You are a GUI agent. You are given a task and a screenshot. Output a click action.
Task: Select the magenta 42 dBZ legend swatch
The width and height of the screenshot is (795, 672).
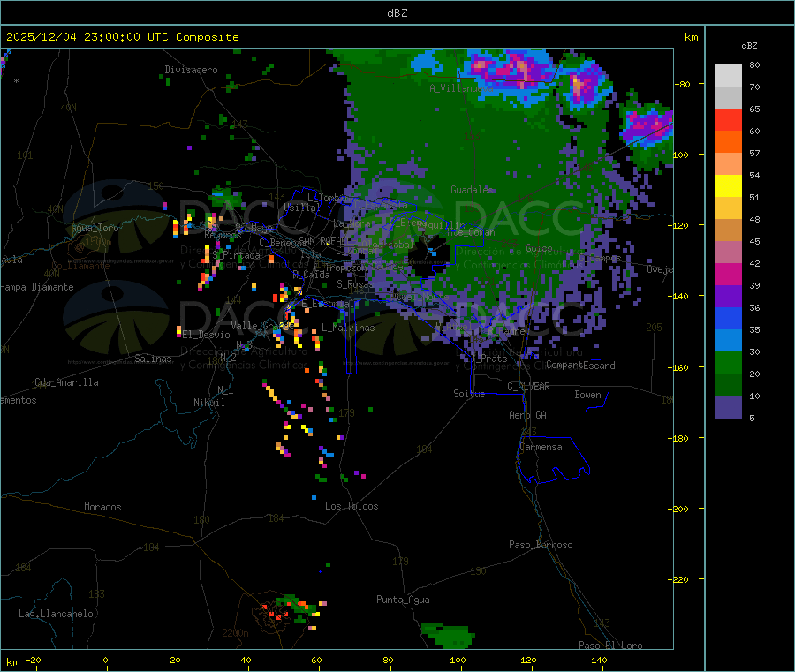[728, 274]
